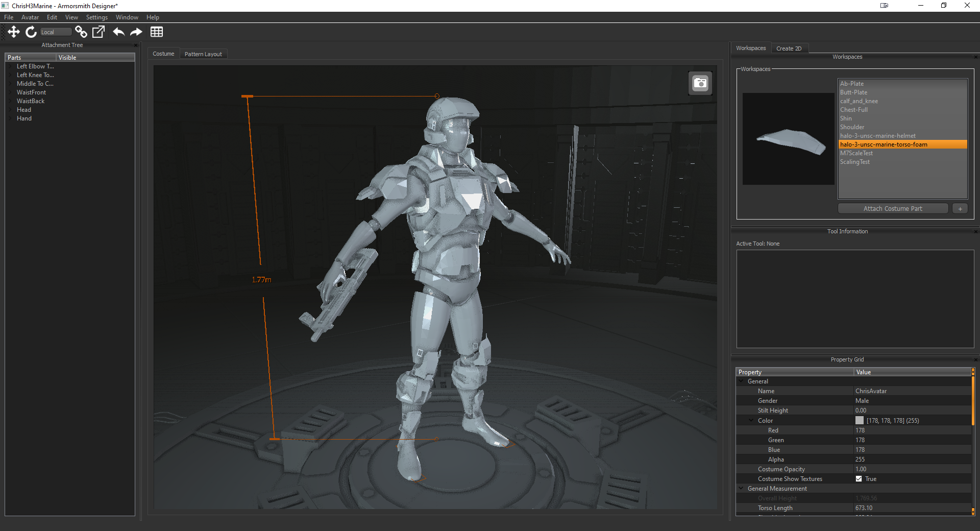Click the export pop-out arrow icon
This screenshot has width=980, height=531.
tap(99, 32)
